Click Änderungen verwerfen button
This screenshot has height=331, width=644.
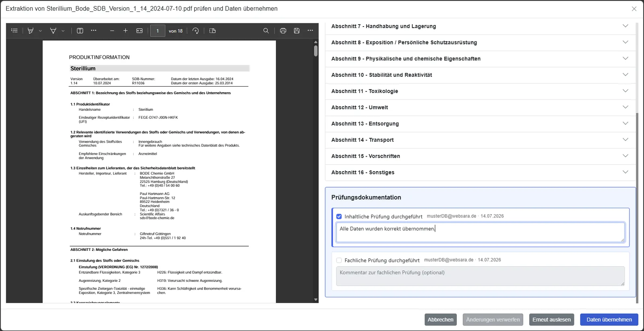pyautogui.click(x=493, y=320)
